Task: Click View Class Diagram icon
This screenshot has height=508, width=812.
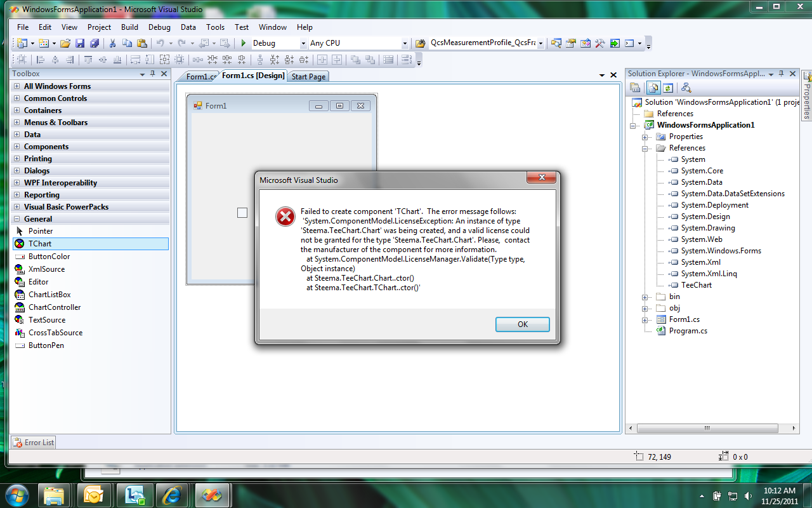Action: [685, 88]
